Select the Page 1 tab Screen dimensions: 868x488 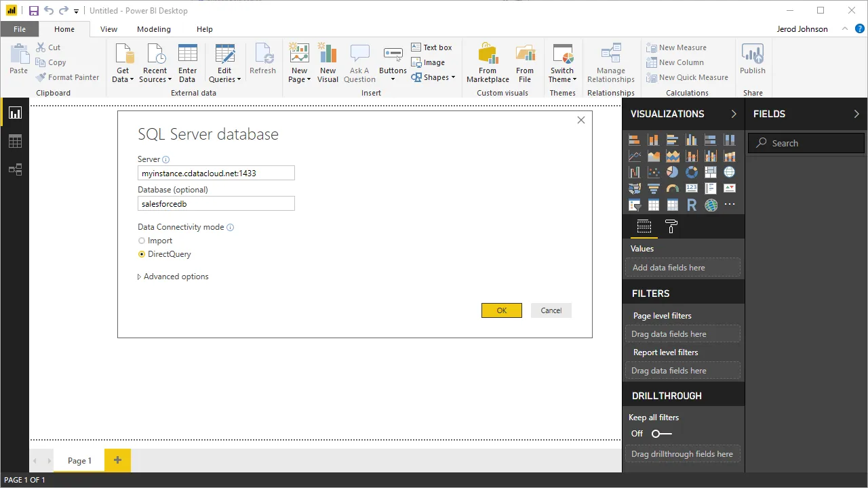(x=79, y=460)
